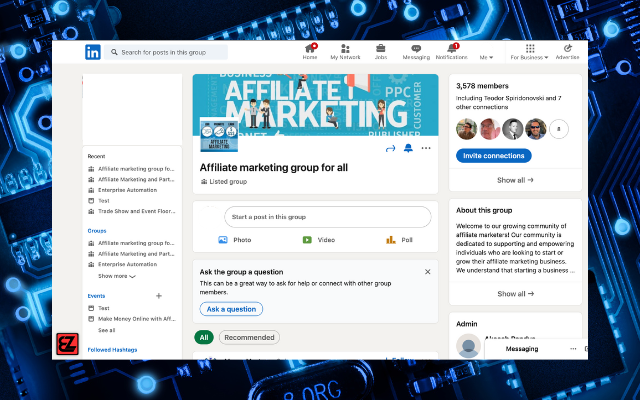
Task: Click the Invite connections button
Action: [x=493, y=156]
